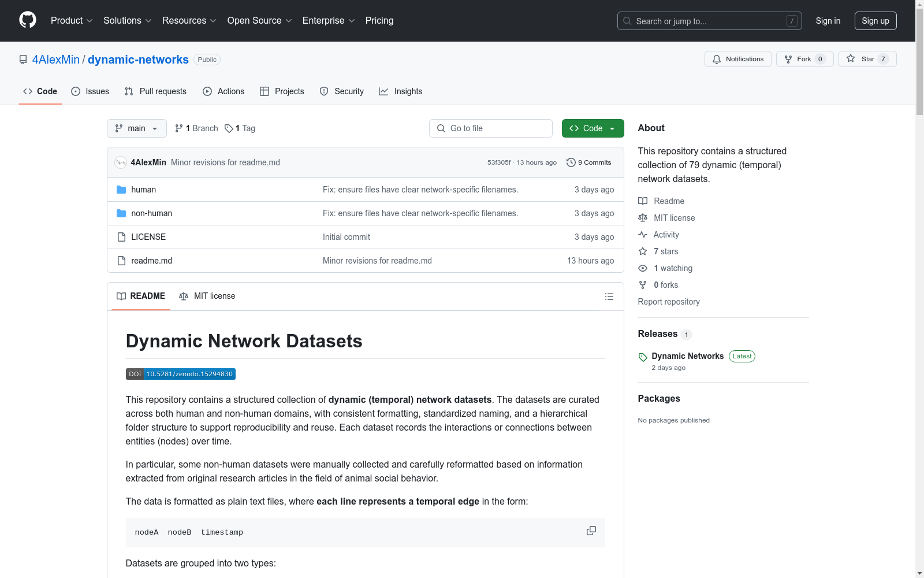Click the book icon beside Readme link
This screenshot has height=578, width=924.
[x=643, y=201]
